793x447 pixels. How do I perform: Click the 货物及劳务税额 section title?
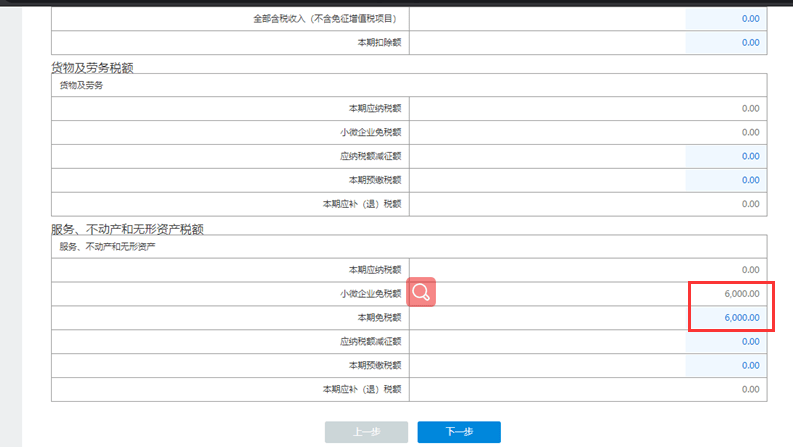[106, 67]
